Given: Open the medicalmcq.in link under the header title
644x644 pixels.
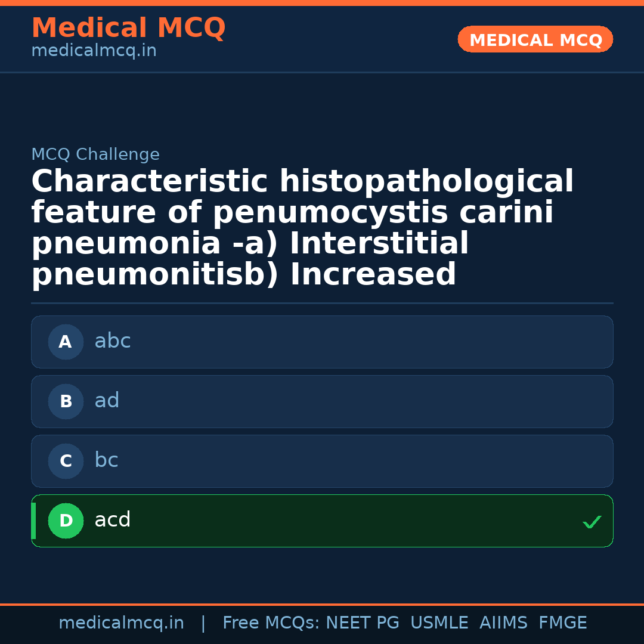Looking at the screenshot, I should pyautogui.click(x=94, y=51).
